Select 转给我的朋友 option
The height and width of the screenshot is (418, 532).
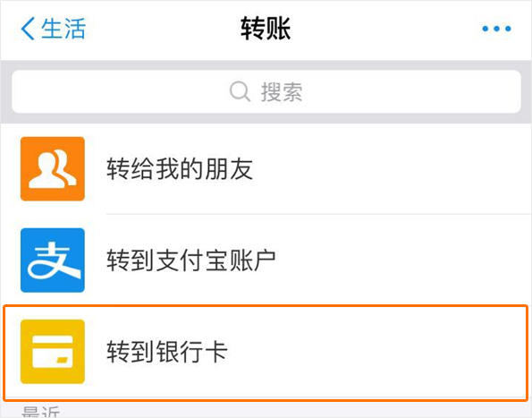(x=180, y=169)
